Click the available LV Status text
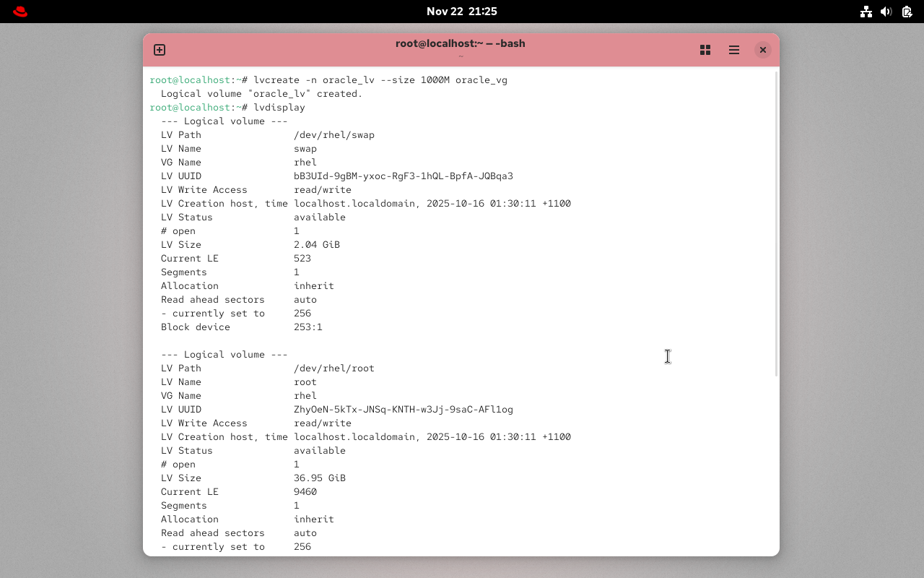The width and height of the screenshot is (924, 578). point(320,217)
